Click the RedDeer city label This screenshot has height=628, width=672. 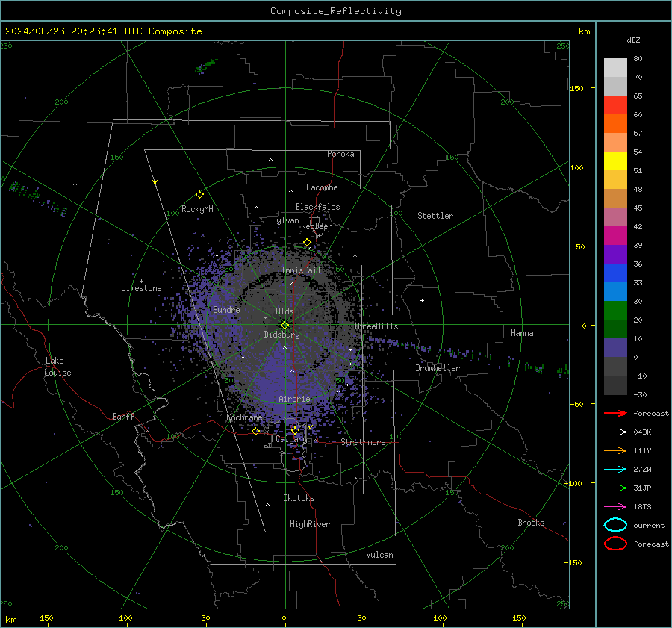click(x=317, y=226)
